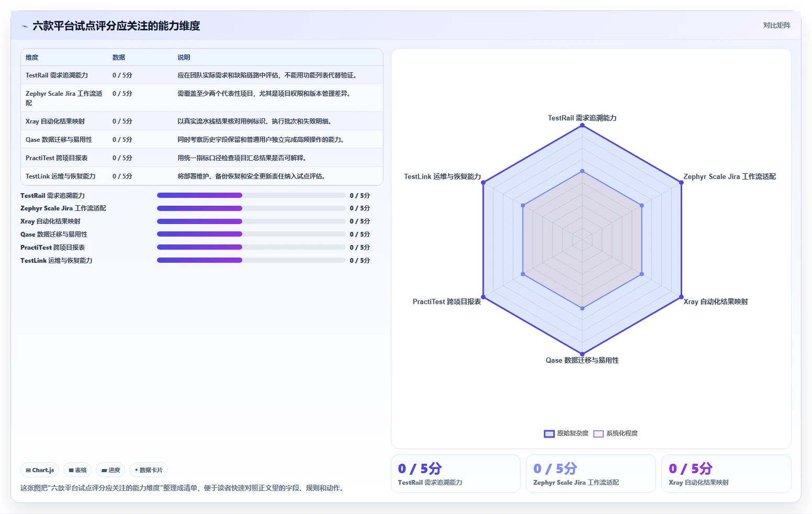Click the panel title 六款平台试点评分应关注的能力维度

tap(116, 26)
